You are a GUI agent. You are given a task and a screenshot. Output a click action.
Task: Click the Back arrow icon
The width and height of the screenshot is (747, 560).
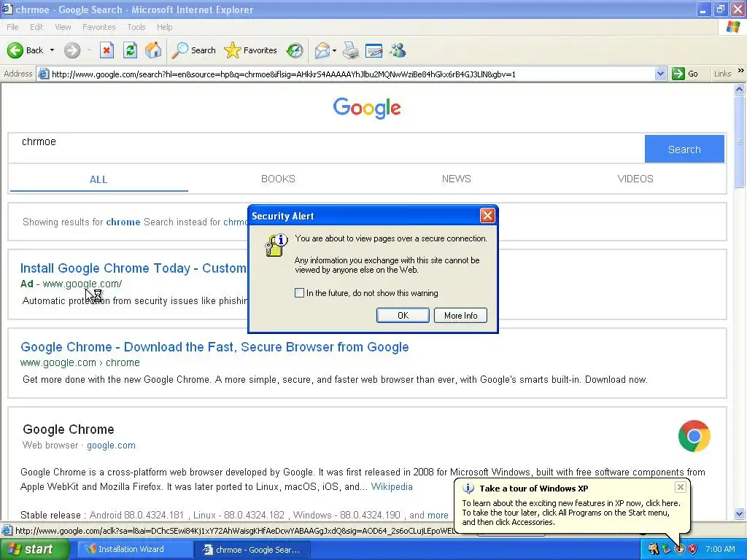coord(15,50)
